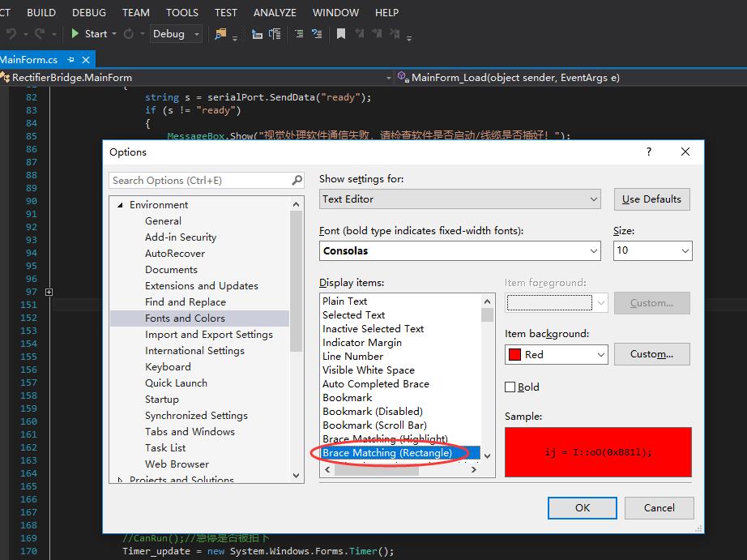Click Display items list scroll-up arrow
The height and width of the screenshot is (560, 747).
tap(487, 301)
